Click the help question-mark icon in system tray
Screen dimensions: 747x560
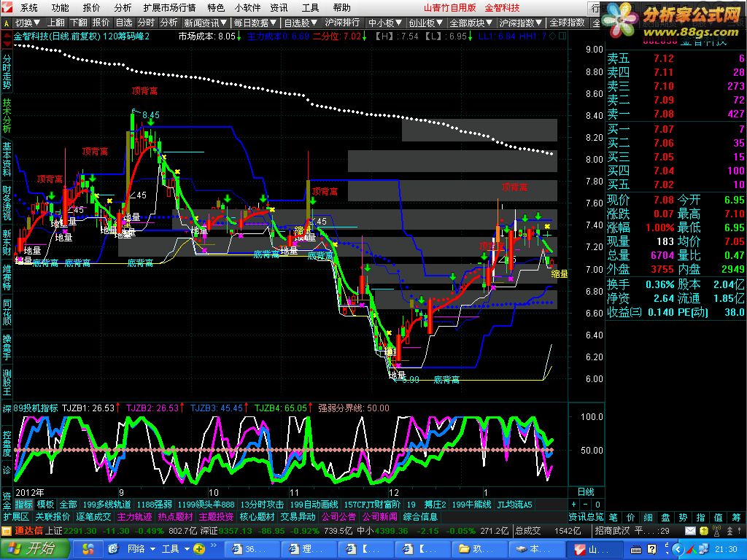click(x=652, y=550)
